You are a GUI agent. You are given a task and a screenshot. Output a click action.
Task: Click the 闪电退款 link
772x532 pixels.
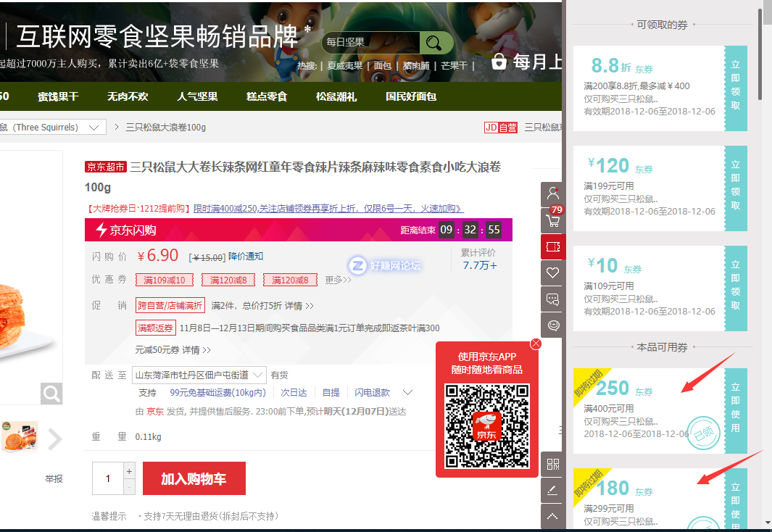click(372, 393)
